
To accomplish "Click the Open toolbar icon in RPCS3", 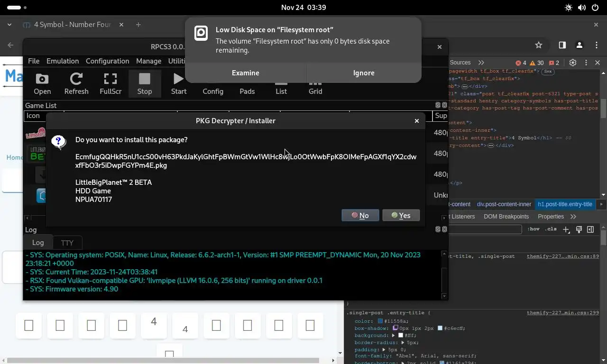I will point(42,84).
